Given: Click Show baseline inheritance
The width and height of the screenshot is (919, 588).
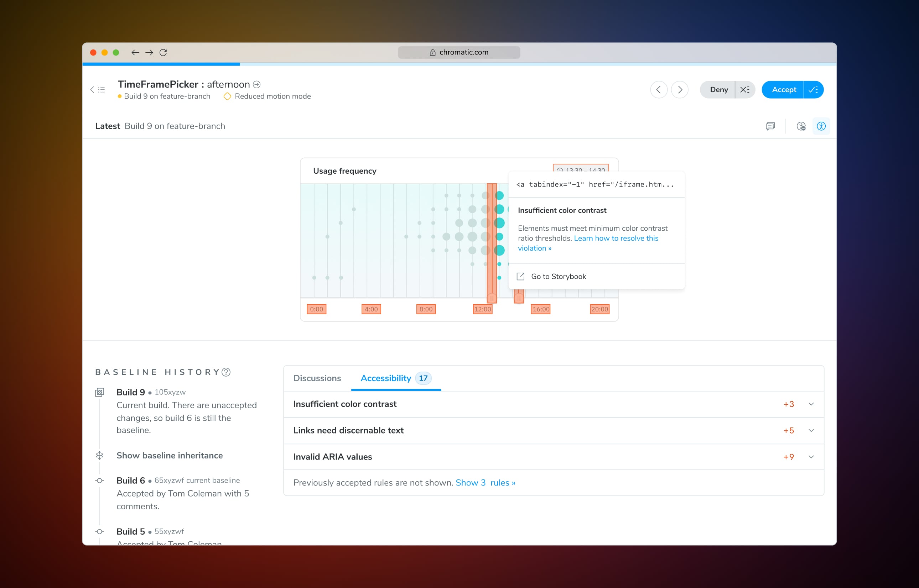Looking at the screenshot, I should click(x=169, y=455).
